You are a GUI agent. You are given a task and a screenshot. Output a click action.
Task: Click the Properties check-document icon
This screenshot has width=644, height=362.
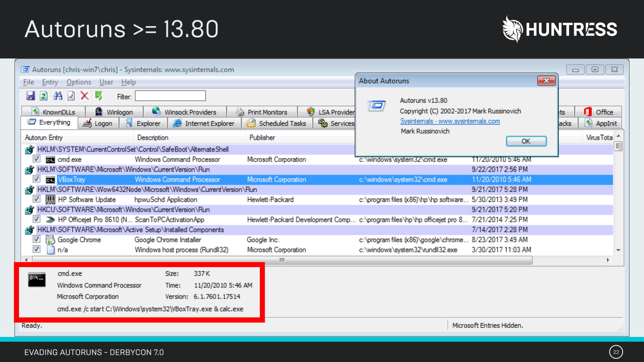71,96
